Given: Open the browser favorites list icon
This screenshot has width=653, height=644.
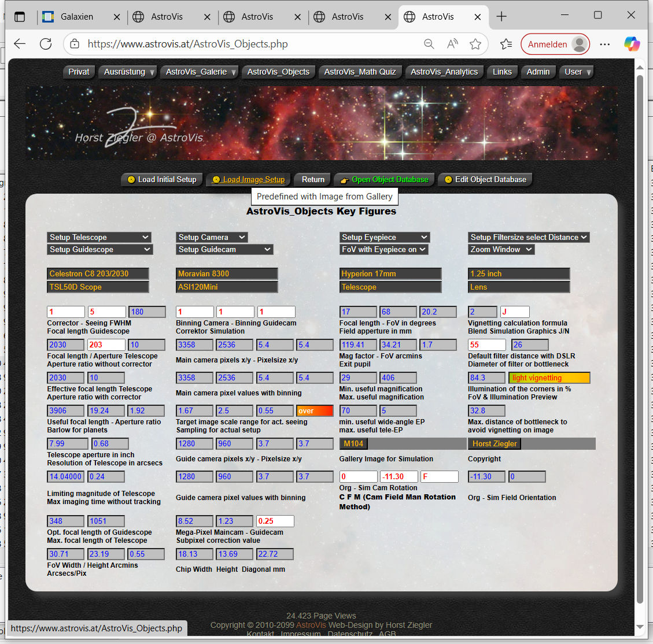Looking at the screenshot, I should point(506,44).
